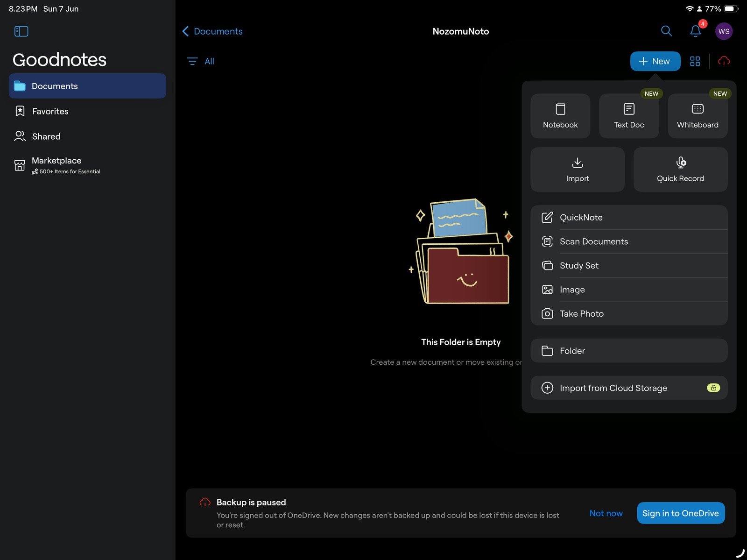This screenshot has height=560, width=747.
Task: Tap the Wi-Fi icon in status bar
Action: [x=690, y=9]
